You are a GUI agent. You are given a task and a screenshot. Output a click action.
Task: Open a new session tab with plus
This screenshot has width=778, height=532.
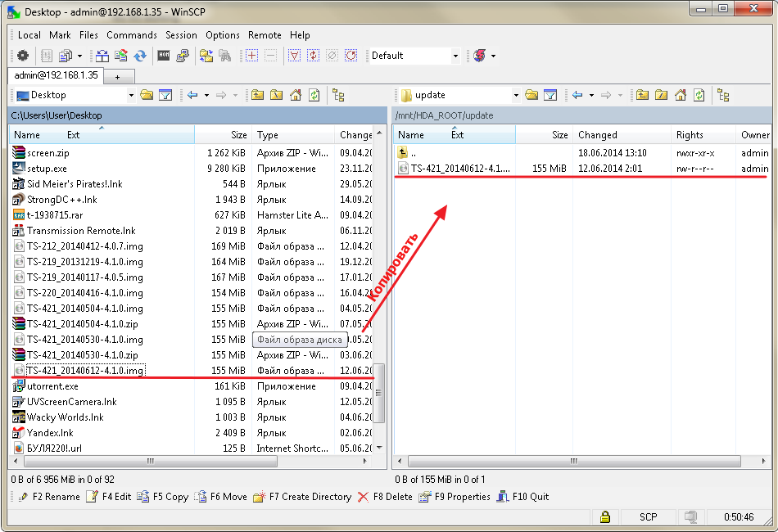pyautogui.click(x=118, y=77)
